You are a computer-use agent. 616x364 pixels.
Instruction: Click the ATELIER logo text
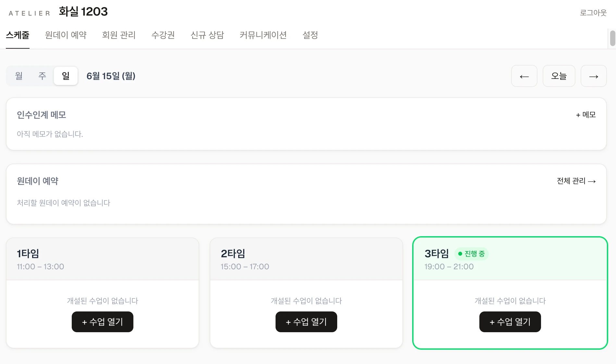click(x=30, y=13)
